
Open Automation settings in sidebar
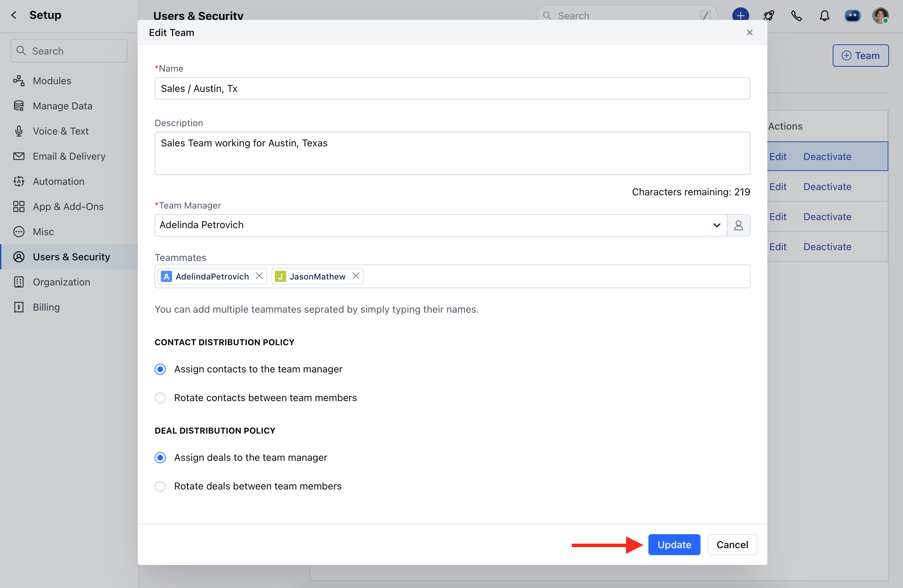point(58,181)
